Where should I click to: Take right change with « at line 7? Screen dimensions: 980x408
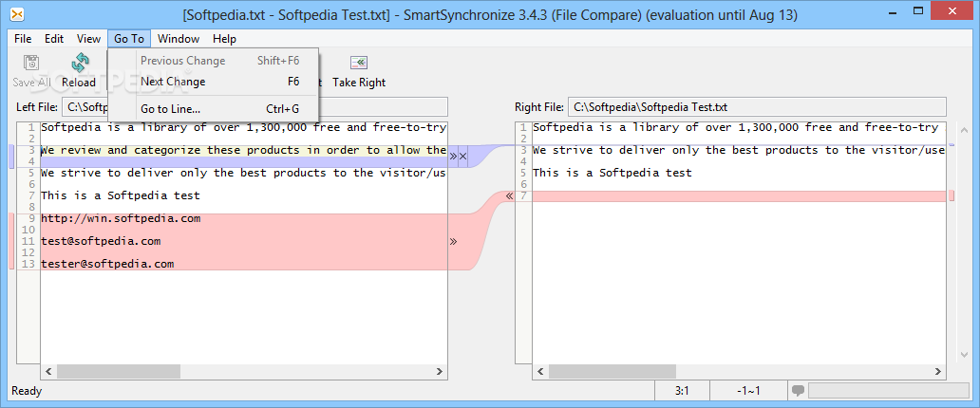(509, 196)
